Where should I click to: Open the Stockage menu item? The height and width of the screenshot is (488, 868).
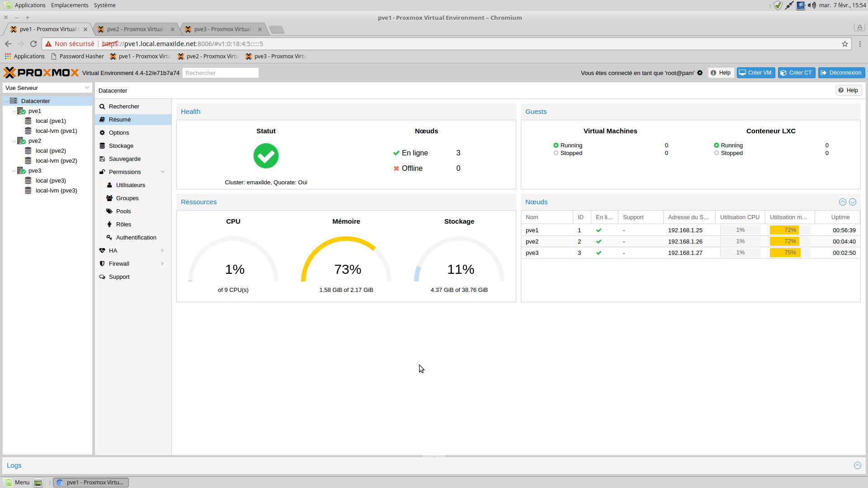pyautogui.click(x=133, y=145)
